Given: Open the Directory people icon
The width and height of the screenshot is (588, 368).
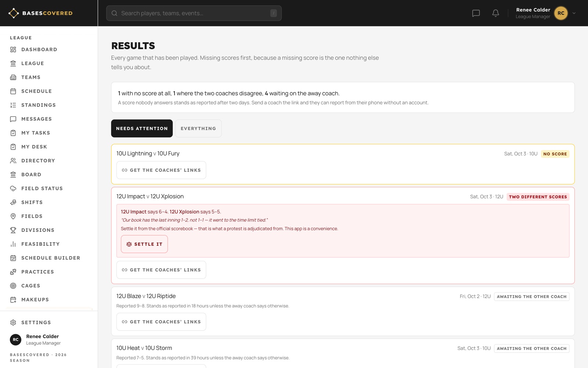Looking at the screenshot, I should coord(13,161).
